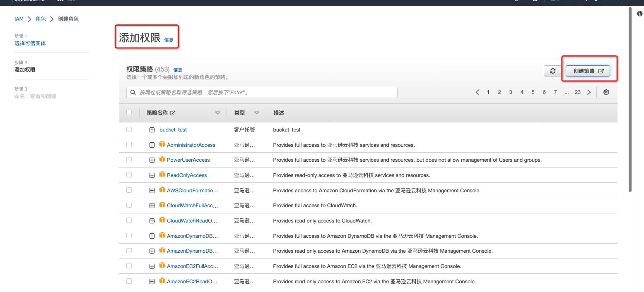
Task: Refresh the permission policies list
Action: (x=552, y=71)
